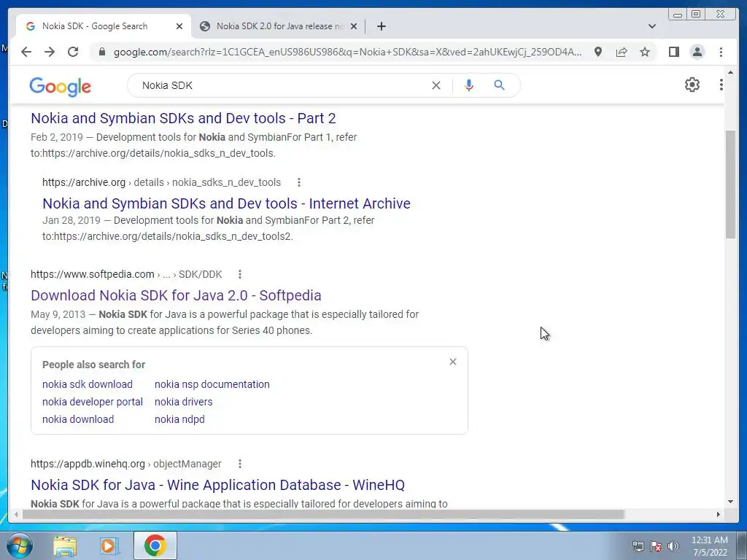747x560 pixels.
Task: Go back to the previous page
Action: [x=26, y=52]
